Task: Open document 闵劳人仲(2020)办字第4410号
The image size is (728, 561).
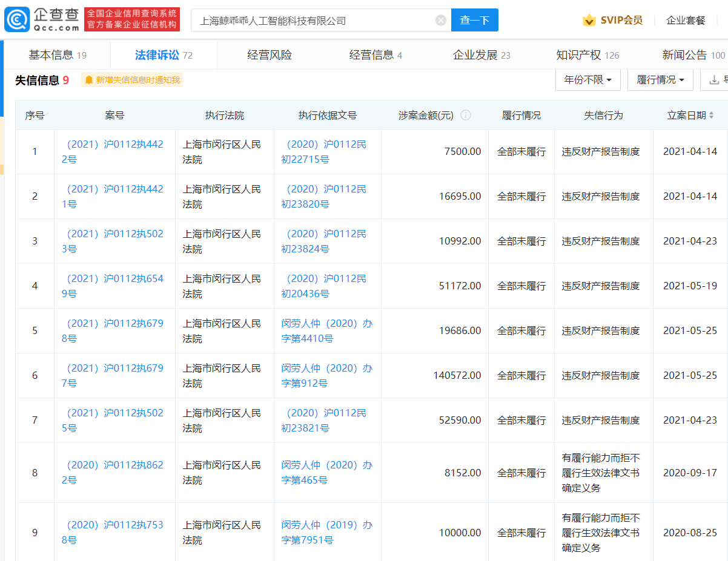Action: coord(327,331)
